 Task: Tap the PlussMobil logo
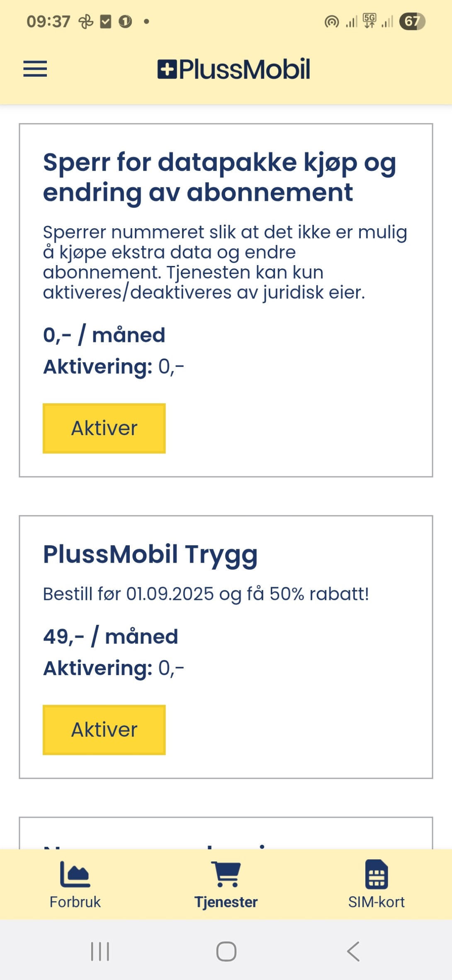pyautogui.click(x=233, y=69)
